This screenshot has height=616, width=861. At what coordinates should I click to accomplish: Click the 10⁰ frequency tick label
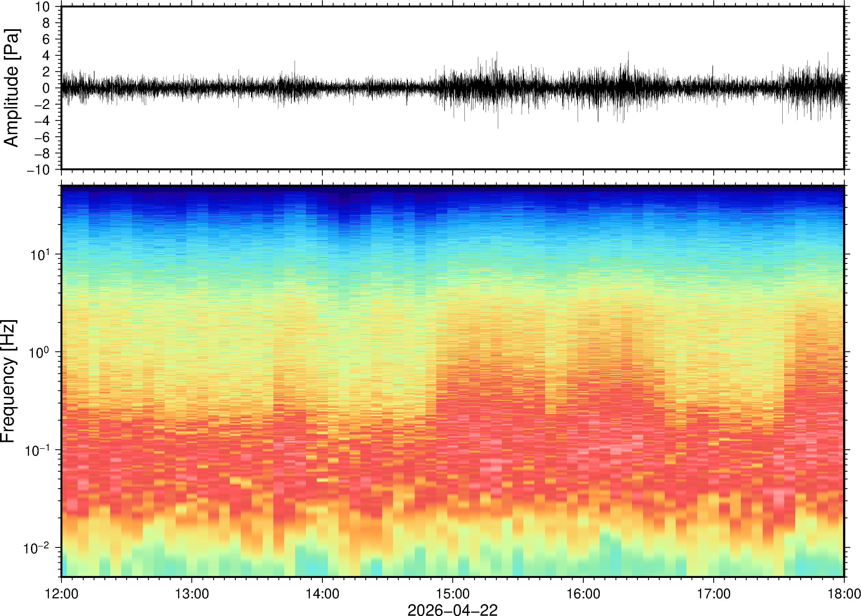tap(39, 353)
